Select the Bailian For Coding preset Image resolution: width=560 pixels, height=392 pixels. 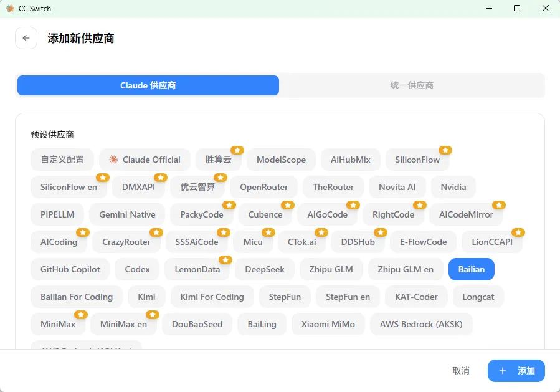(77, 297)
